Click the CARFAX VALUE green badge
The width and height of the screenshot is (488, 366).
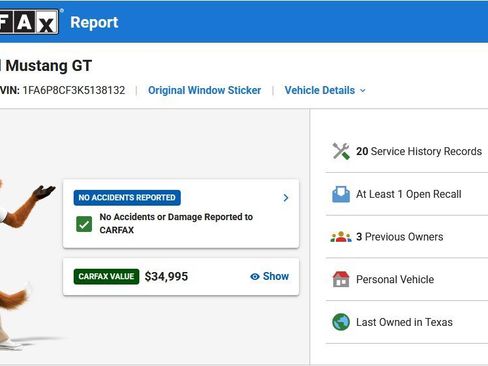pos(106,276)
